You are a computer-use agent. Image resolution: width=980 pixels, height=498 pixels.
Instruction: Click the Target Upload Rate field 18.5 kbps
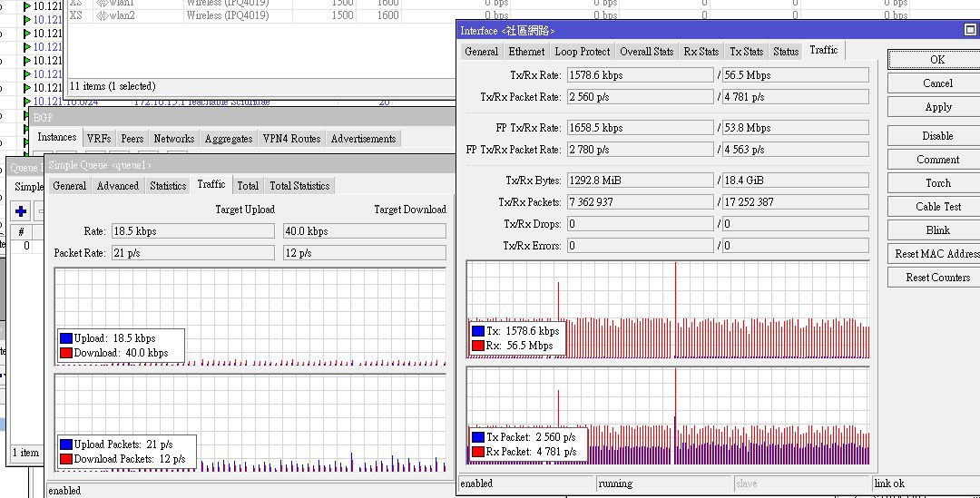193,231
